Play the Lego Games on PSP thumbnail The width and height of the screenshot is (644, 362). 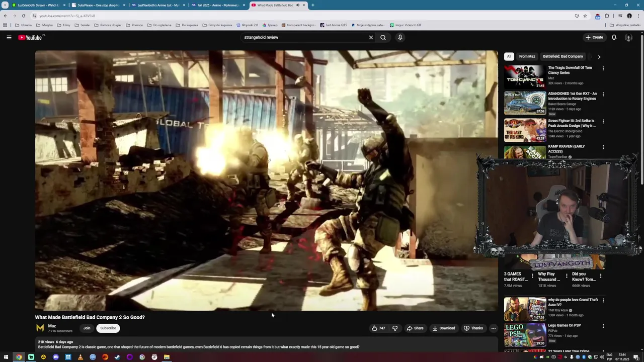[525, 335]
